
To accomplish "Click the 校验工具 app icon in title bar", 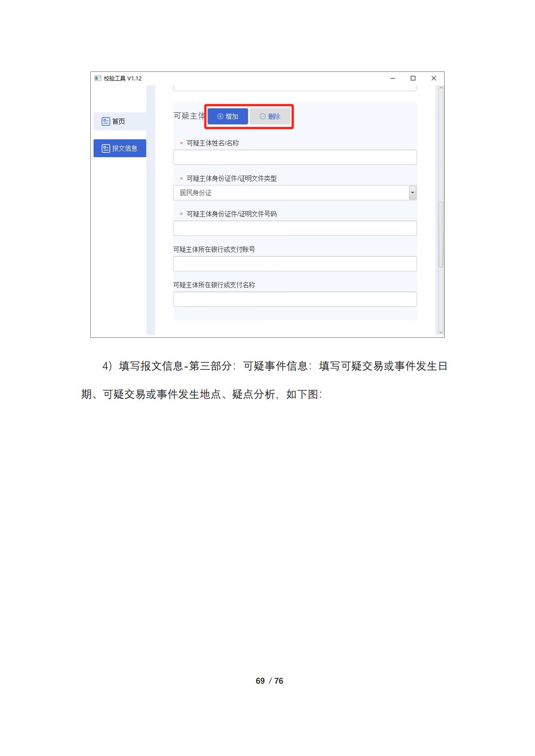I will (98, 78).
